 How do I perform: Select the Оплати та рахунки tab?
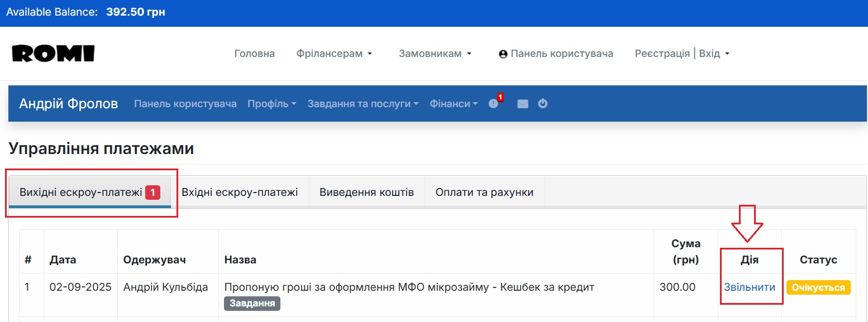pos(484,191)
